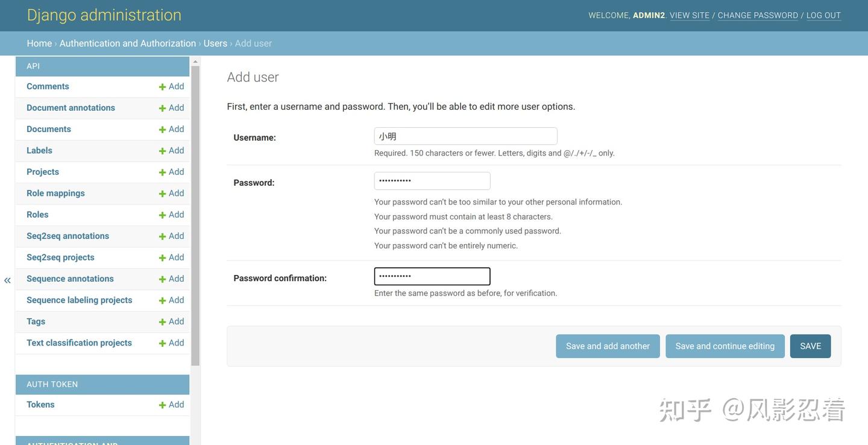Collapse the sidebar with the double-chevron toggle
868x445 pixels.
[7, 280]
